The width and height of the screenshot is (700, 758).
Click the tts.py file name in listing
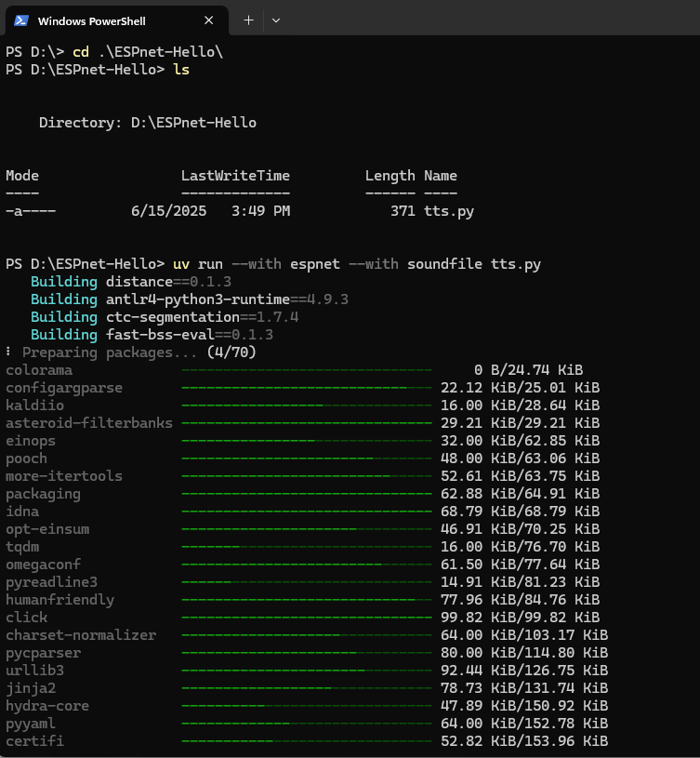click(449, 211)
